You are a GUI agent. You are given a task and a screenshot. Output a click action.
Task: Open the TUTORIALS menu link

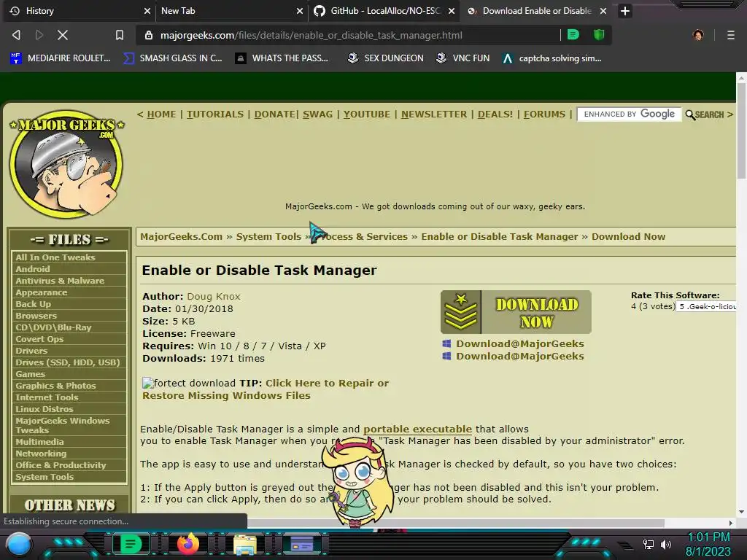point(215,114)
